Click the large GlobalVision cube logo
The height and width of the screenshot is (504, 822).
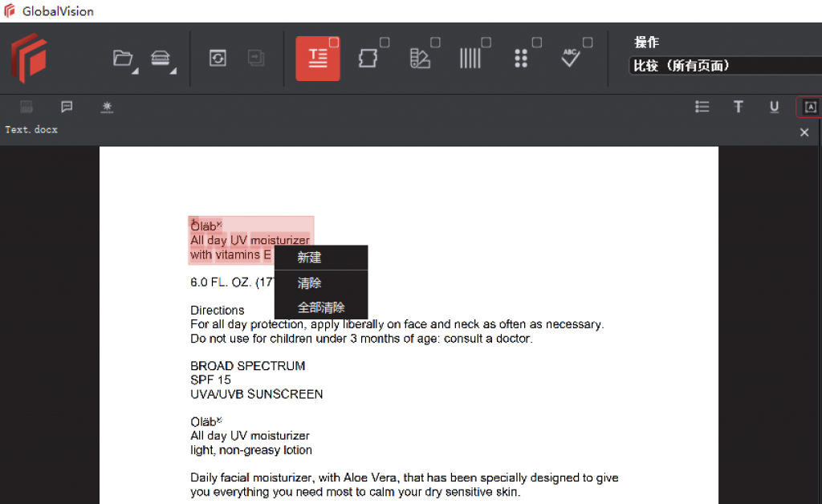click(30, 58)
